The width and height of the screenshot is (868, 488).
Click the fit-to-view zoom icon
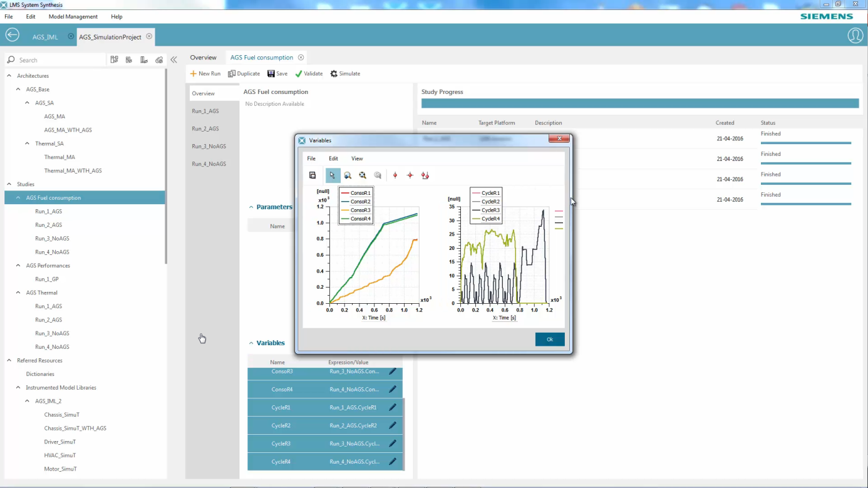363,175
